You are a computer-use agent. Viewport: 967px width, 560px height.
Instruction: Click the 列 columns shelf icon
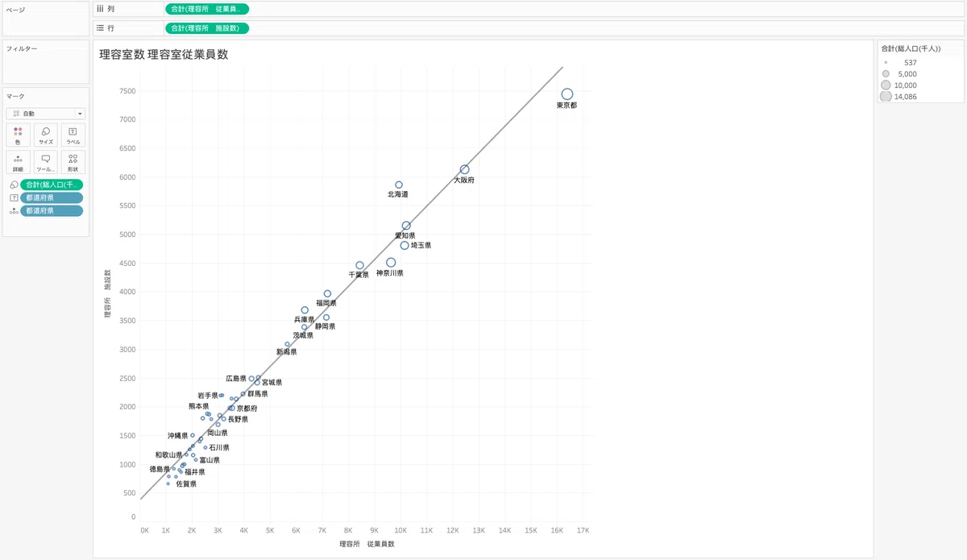coord(100,9)
